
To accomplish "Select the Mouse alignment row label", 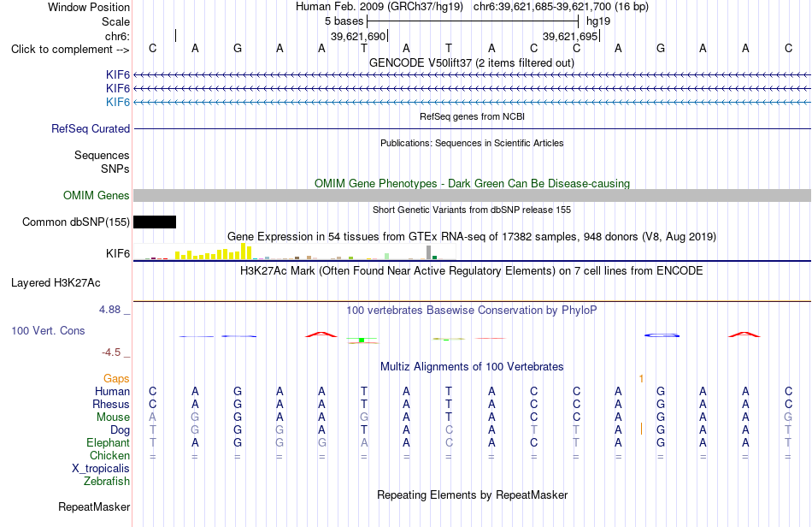I will (x=113, y=417).
